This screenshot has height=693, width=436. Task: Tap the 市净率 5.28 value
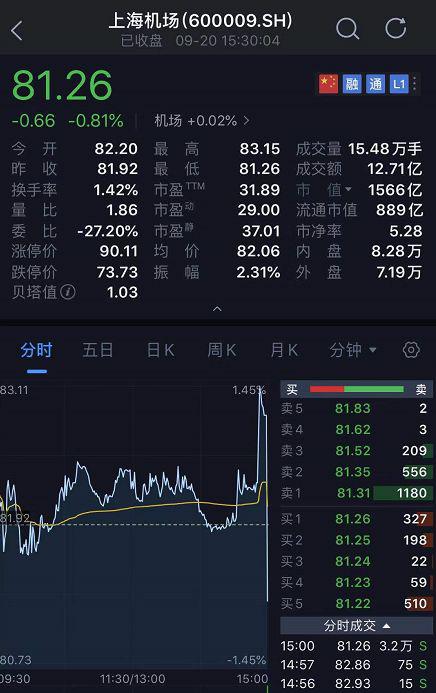click(406, 231)
